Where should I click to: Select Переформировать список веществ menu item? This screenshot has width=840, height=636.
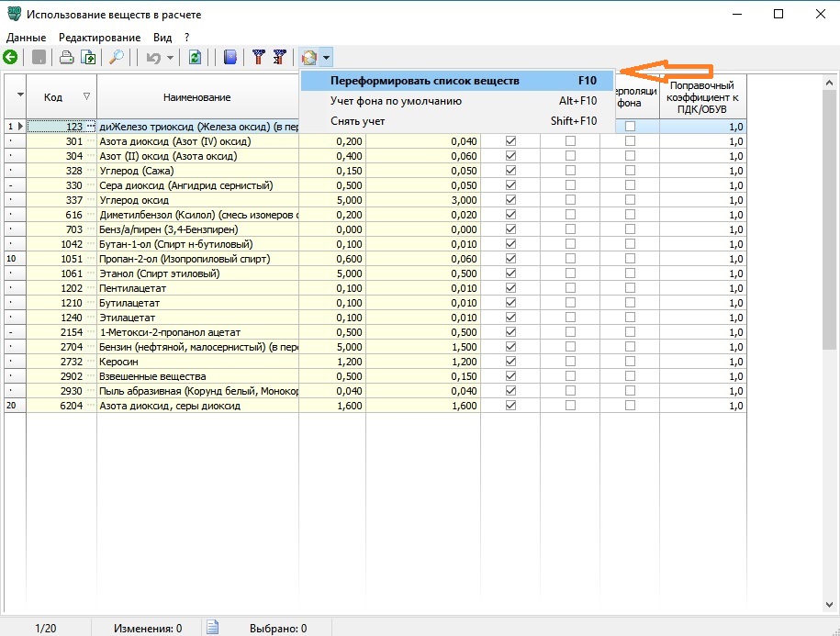pyautogui.click(x=424, y=81)
